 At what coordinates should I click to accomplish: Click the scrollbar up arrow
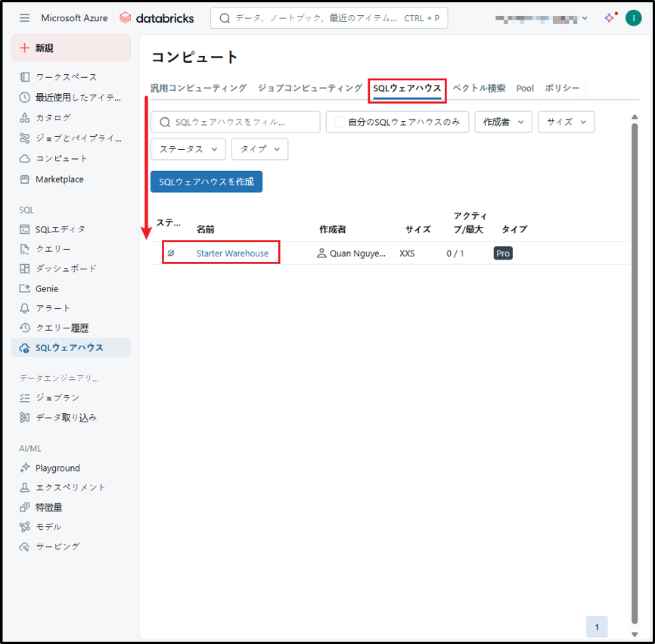click(634, 117)
